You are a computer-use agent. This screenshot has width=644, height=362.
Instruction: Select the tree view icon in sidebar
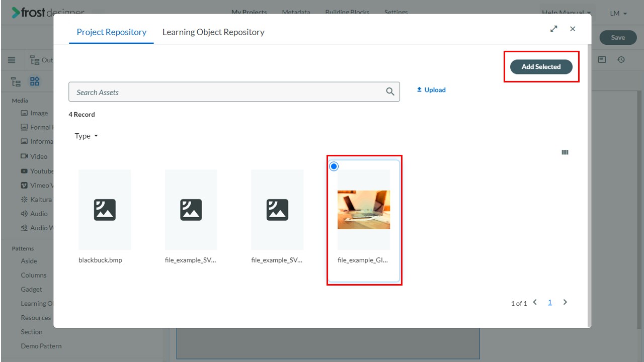(x=16, y=81)
